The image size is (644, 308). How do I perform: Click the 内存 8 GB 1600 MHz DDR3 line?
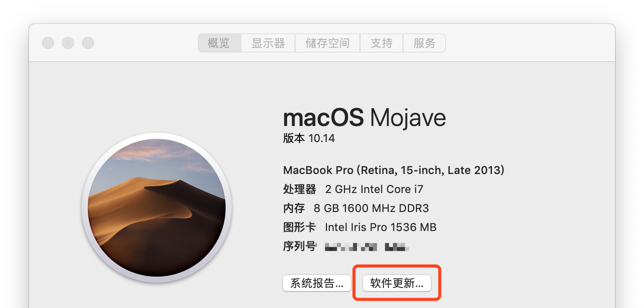pos(356,208)
